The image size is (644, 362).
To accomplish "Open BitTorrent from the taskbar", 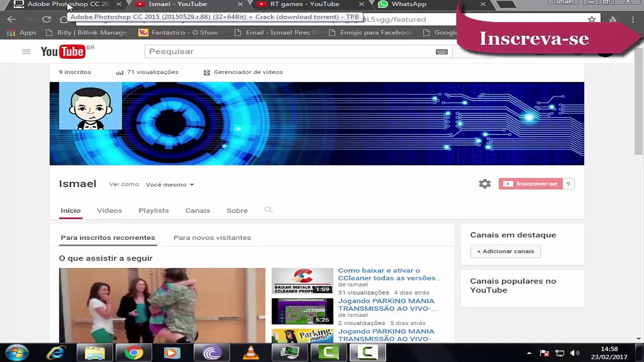I will (x=211, y=352).
